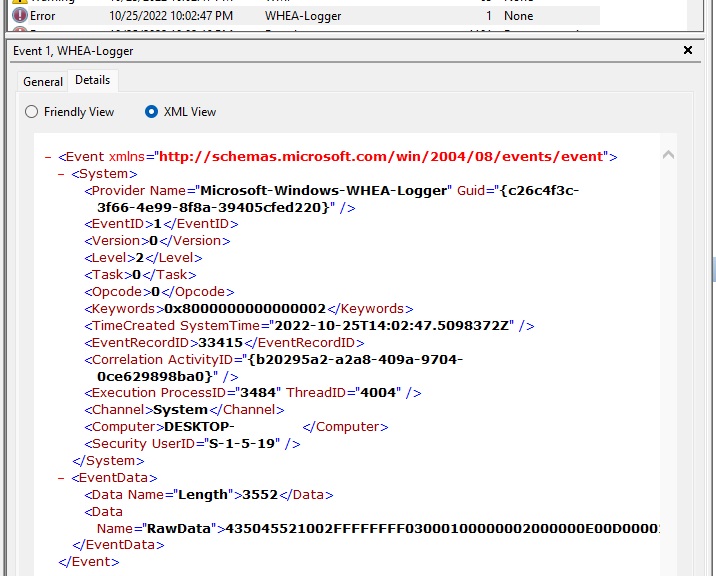Select the Friendly View radio button
Screen dimensions: 716x576
pos(32,112)
